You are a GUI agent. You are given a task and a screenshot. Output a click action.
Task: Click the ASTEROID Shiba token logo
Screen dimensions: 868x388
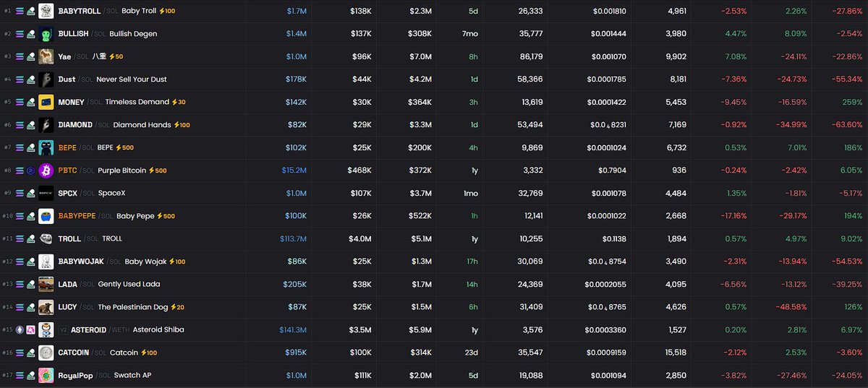tap(46, 329)
